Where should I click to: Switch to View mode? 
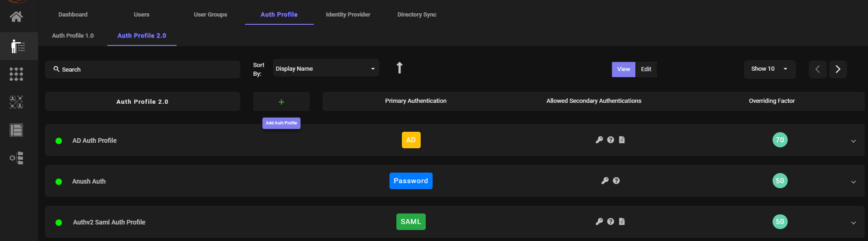[x=623, y=69]
